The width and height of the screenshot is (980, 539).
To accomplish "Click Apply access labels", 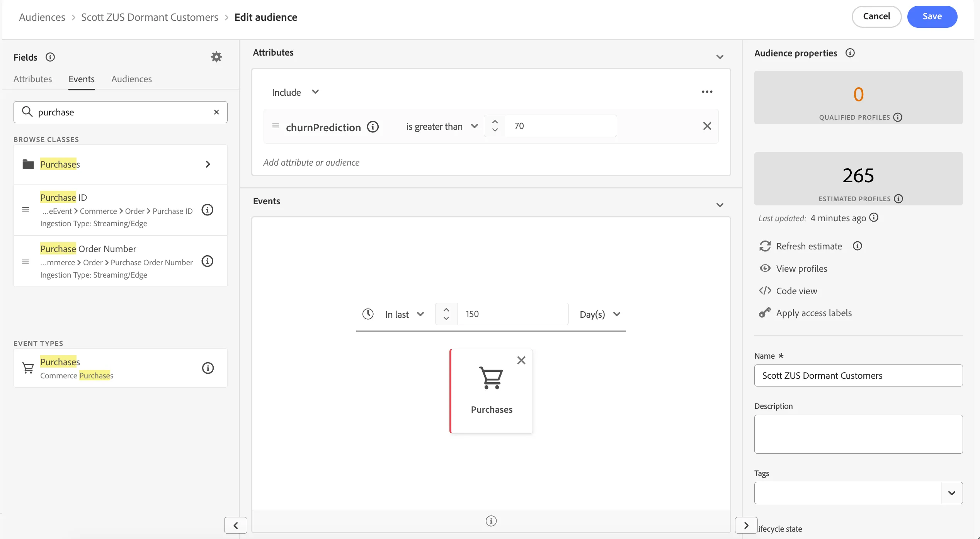I will (x=805, y=313).
